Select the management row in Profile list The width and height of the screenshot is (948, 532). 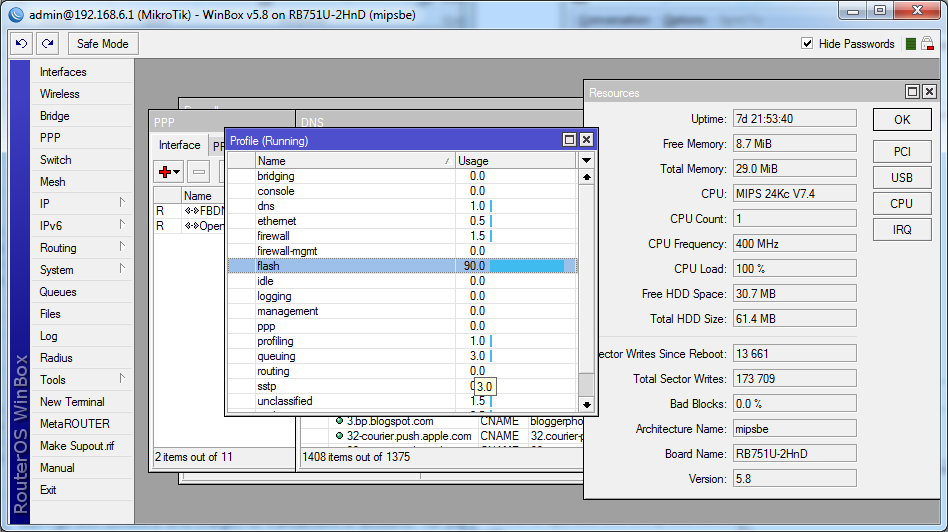point(403,311)
